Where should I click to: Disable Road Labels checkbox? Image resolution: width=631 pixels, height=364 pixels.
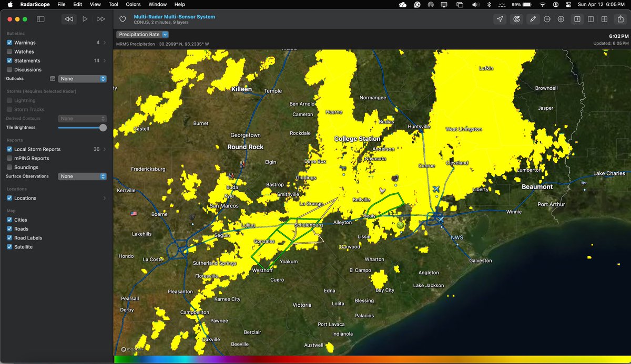[x=9, y=237]
